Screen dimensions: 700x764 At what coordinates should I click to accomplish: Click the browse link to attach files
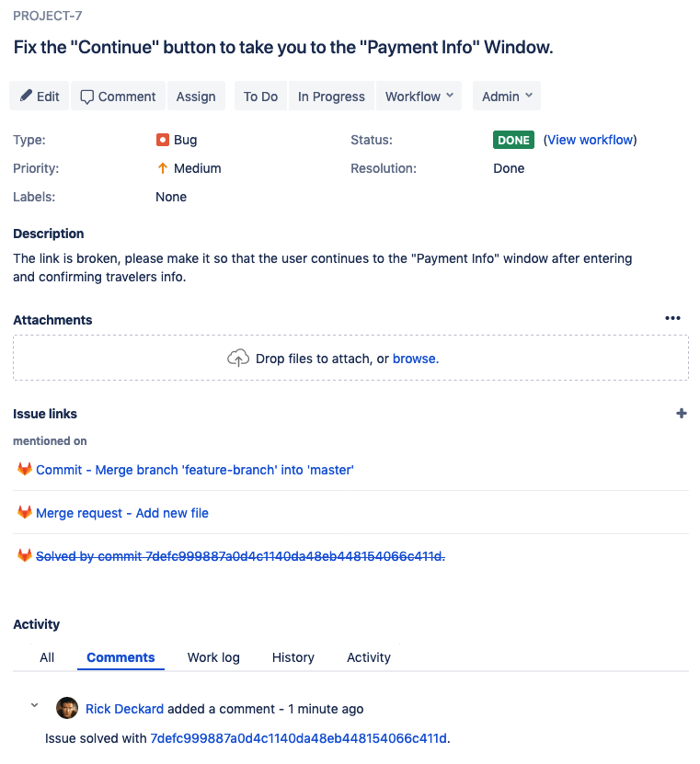coord(413,359)
